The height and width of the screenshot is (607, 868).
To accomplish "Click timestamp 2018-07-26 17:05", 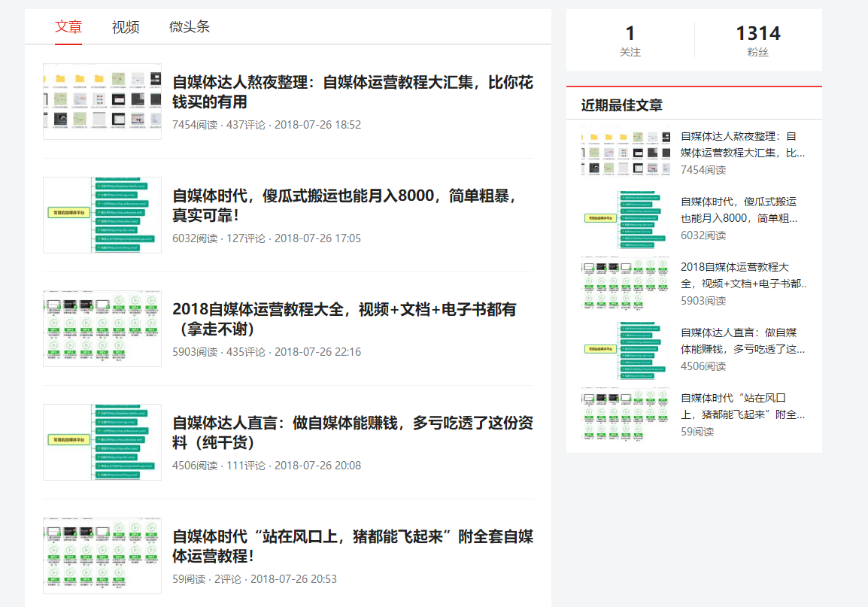I will pos(317,238).
